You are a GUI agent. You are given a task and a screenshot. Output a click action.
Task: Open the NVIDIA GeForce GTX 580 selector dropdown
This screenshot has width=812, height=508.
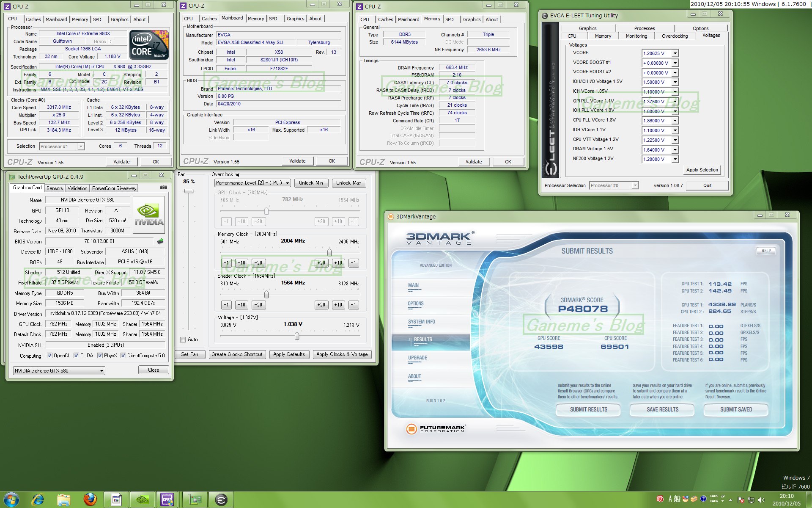click(x=101, y=371)
